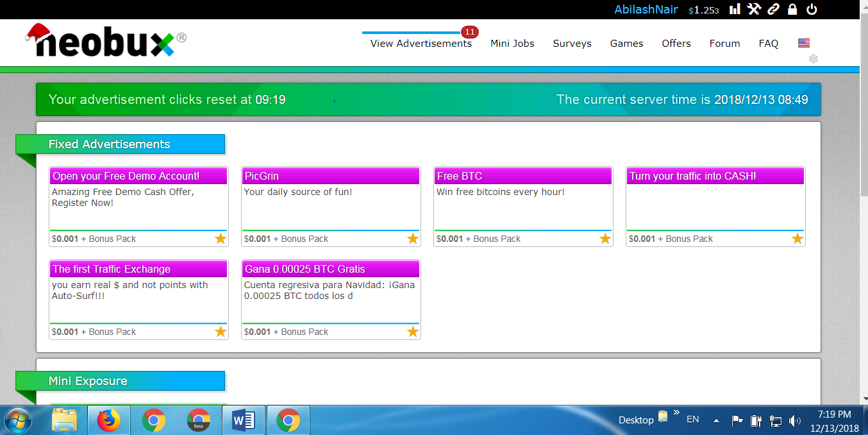The width and height of the screenshot is (868, 435).
Task: Open Windows Explorer from the taskbar
Action: 65,420
